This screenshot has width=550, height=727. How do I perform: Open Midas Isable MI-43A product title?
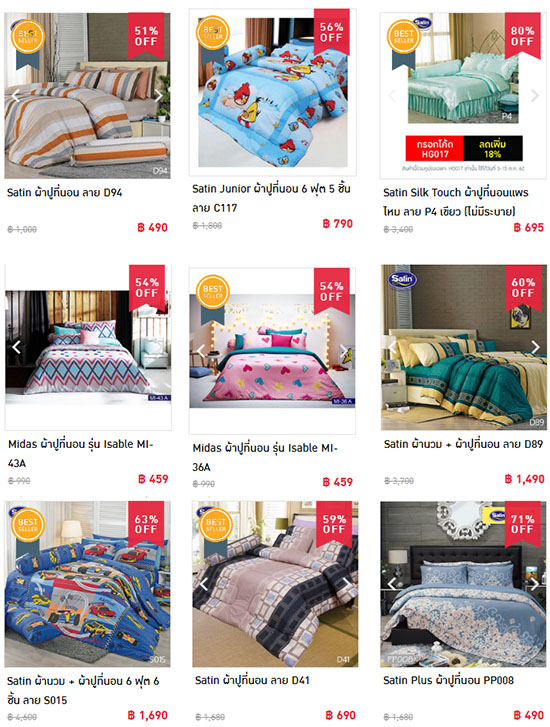pyautogui.click(x=80, y=453)
